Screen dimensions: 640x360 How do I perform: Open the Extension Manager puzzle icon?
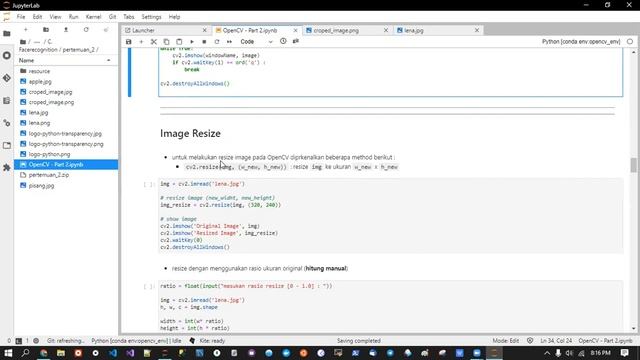[x=7, y=168]
